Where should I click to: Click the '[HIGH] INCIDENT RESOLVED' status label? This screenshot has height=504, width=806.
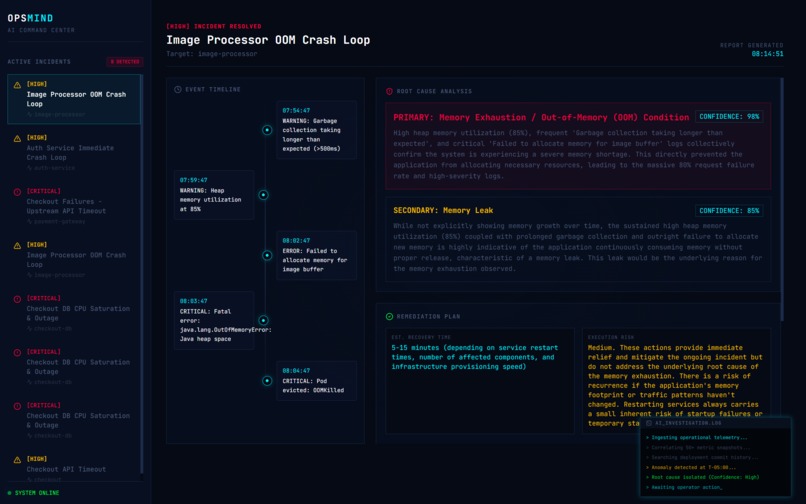[213, 26]
